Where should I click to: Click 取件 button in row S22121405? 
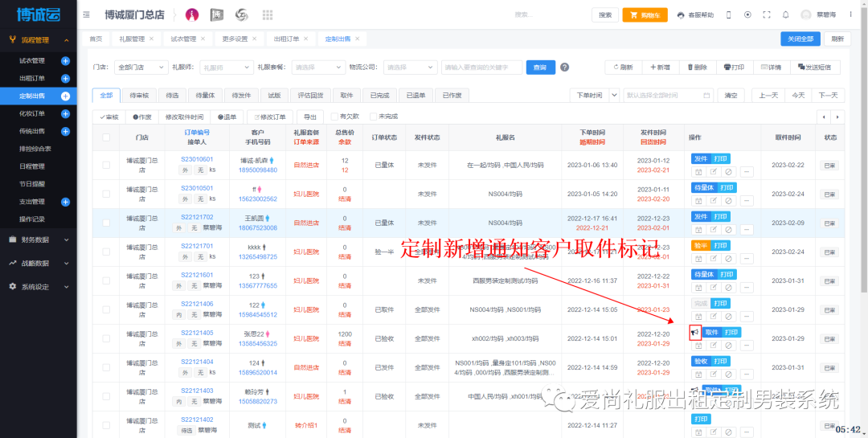point(711,332)
